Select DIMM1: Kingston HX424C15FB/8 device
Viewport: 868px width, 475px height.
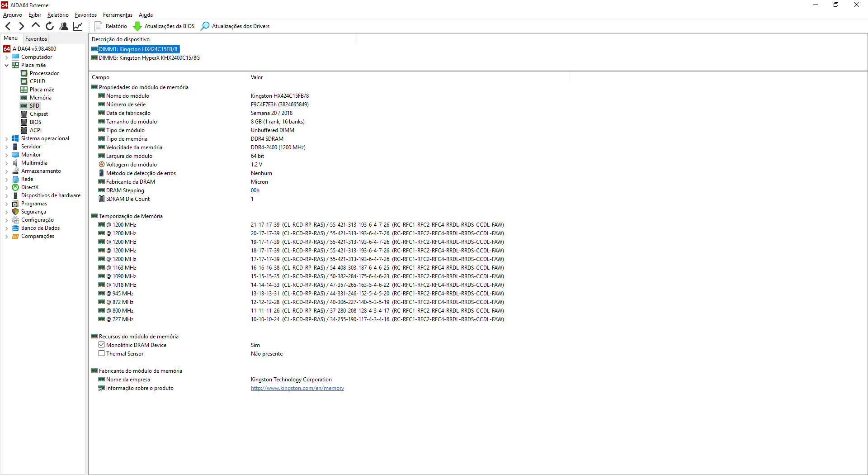coord(138,49)
